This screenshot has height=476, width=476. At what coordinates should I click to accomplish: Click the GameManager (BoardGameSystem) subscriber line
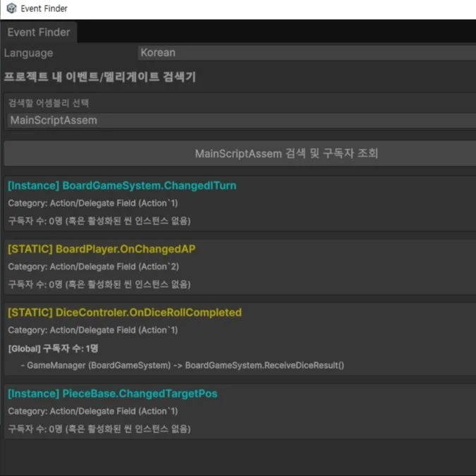coord(183,365)
